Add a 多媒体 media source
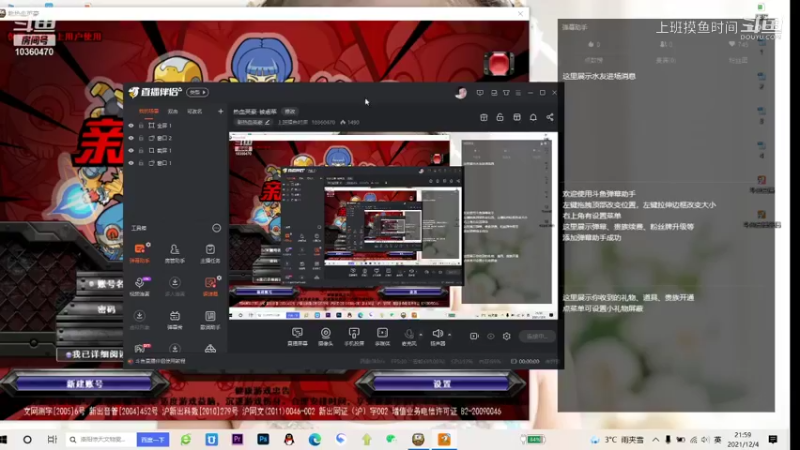Image resolution: width=800 pixels, height=450 pixels. 382,337
